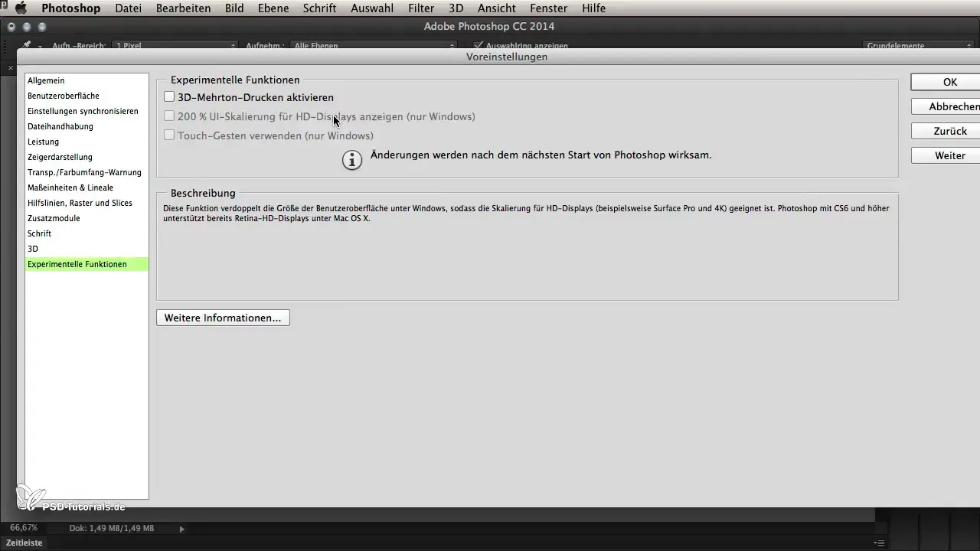Toggle Touch-Gesten verwenden checkbox
Image resolution: width=980 pixels, height=551 pixels.
[x=169, y=135]
